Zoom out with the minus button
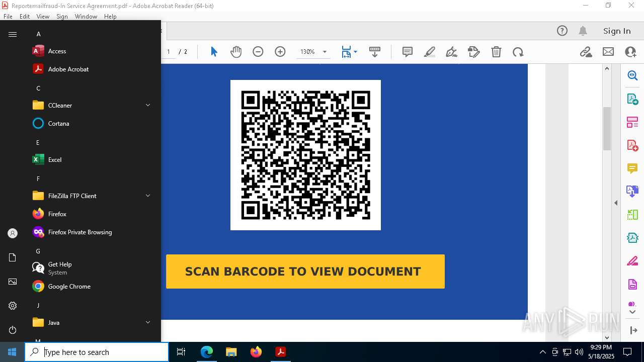Viewport: 644px width, 362px height. (258, 52)
